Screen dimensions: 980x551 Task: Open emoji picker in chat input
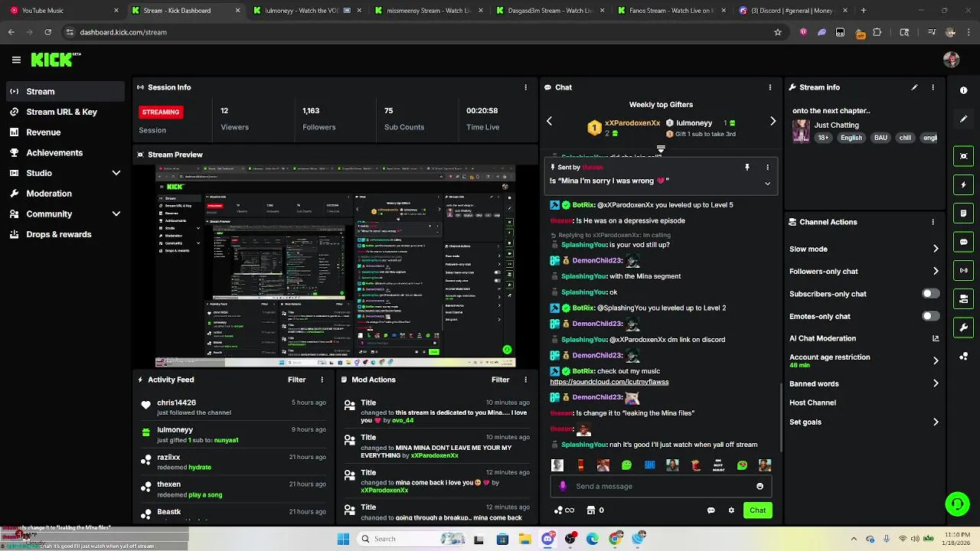(759, 486)
